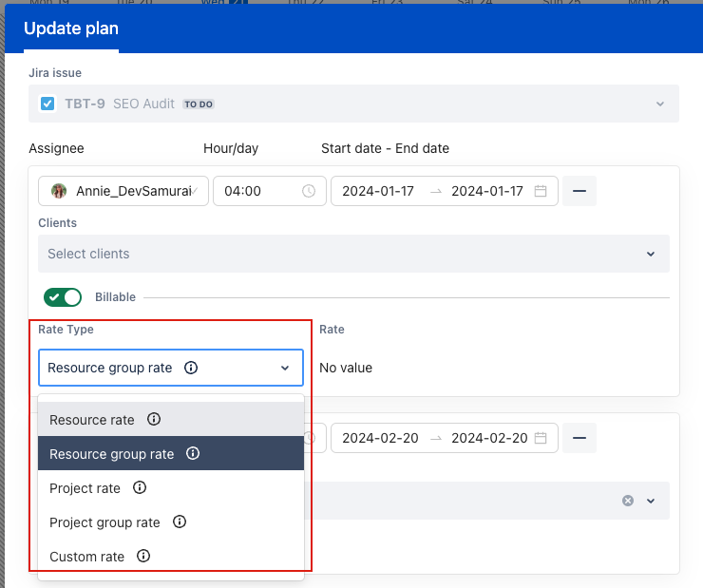Click info icon next to Resource rate option
Image resolution: width=703 pixels, height=588 pixels.
(154, 419)
